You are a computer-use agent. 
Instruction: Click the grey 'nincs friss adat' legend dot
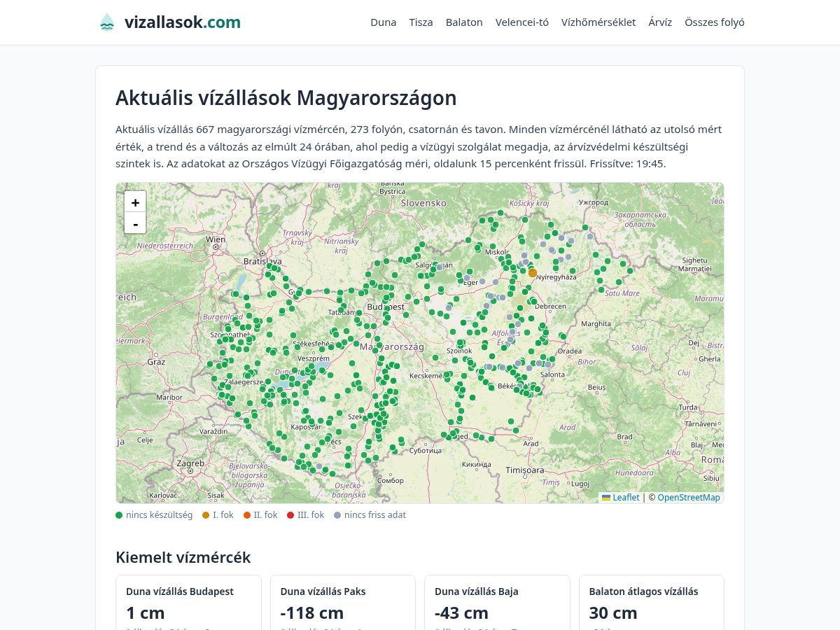point(337,515)
